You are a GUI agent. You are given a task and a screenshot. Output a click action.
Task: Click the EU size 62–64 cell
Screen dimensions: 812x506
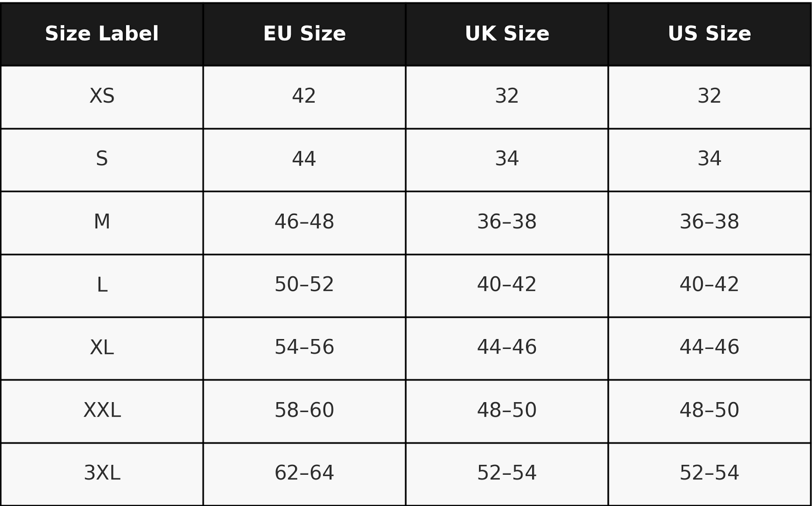[304, 474]
